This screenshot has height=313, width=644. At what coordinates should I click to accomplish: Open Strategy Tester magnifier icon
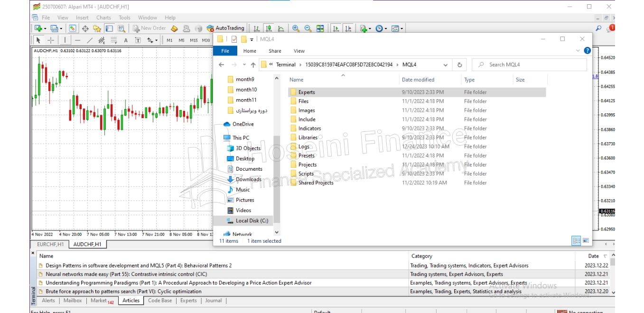pyautogui.click(x=121, y=28)
